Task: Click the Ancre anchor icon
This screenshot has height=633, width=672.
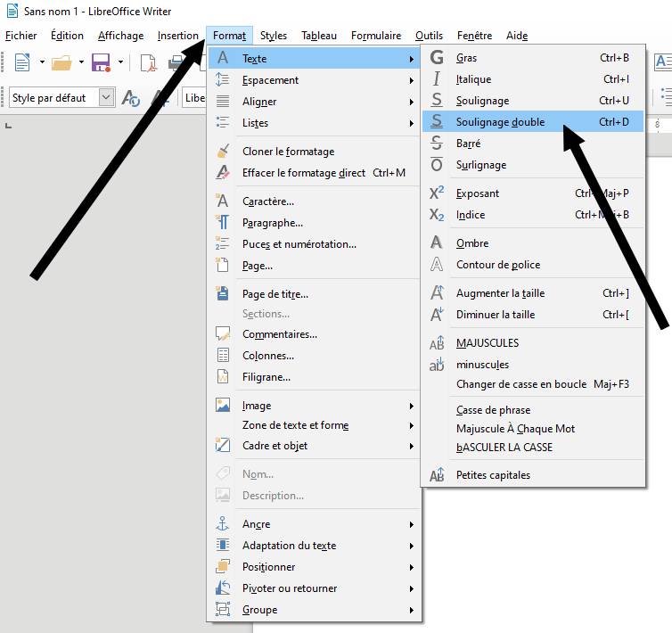Action: point(223,524)
